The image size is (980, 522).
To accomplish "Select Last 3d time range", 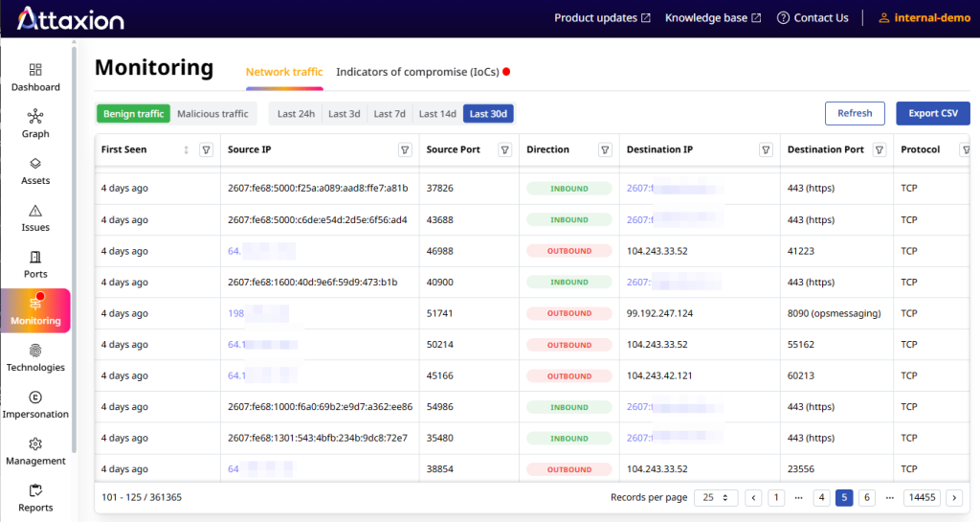I will click(345, 114).
